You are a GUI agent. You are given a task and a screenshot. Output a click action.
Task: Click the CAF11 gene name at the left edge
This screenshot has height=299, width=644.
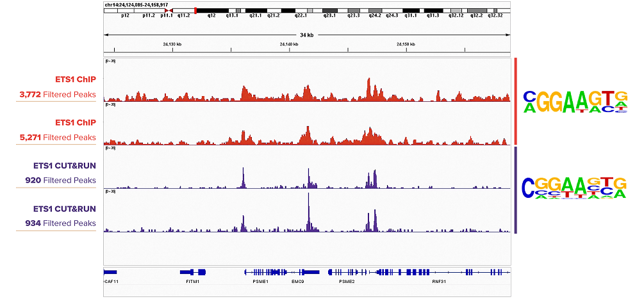tap(111, 282)
